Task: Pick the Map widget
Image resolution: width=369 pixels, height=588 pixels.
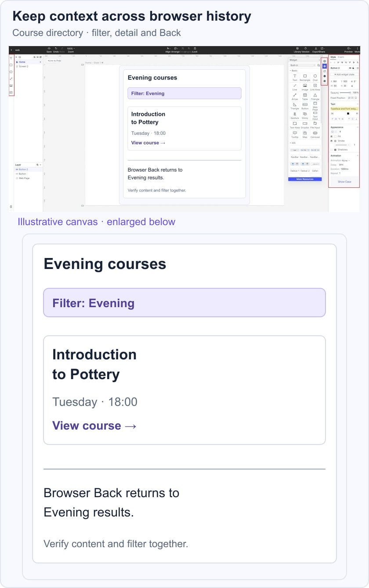Action: [x=305, y=135]
